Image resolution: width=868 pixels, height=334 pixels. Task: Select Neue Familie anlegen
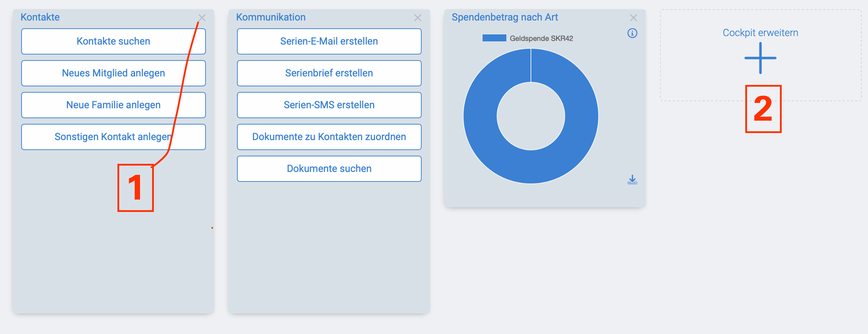[113, 105]
